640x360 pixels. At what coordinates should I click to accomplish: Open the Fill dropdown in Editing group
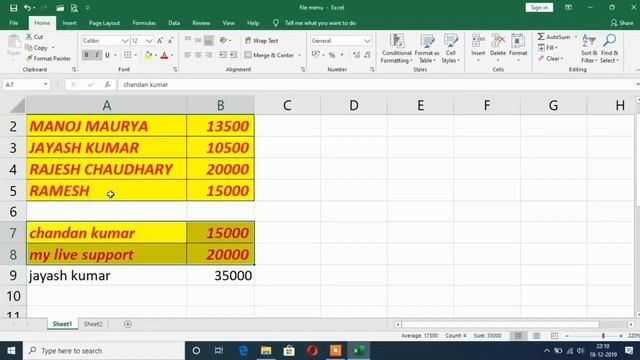[x=547, y=48]
